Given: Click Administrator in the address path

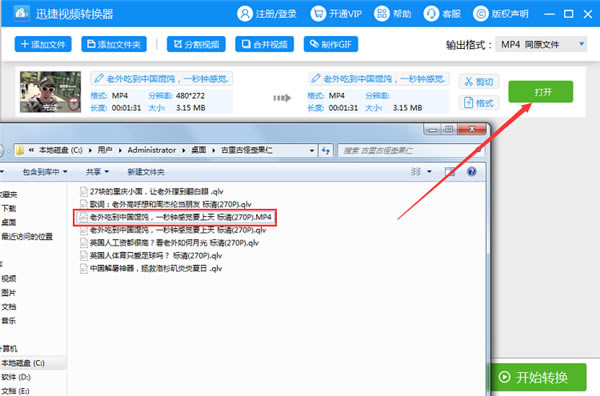Looking at the screenshot, I should coord(152,150).
